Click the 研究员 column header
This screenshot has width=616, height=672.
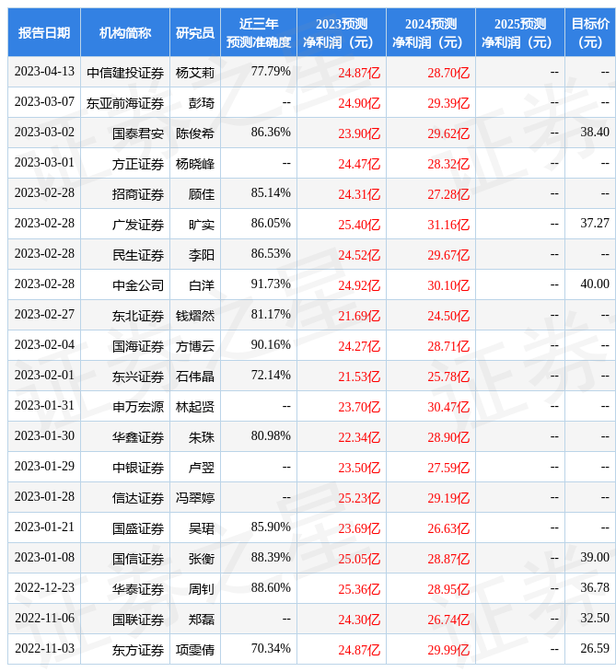click(195, 32)
